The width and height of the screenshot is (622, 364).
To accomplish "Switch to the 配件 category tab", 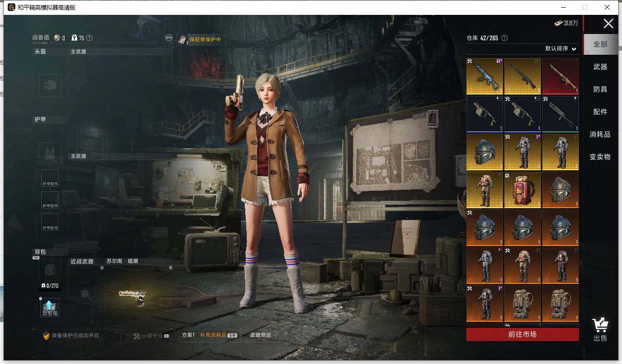I will (600, 112).
